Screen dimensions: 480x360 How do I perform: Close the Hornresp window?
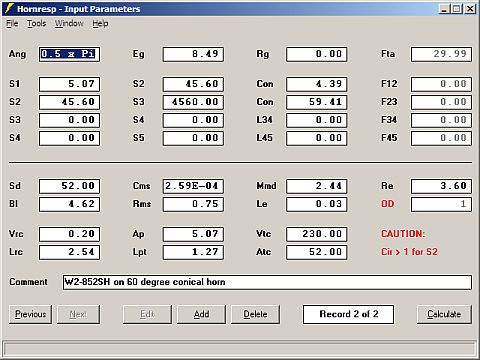pyautogui.click(x=470, y=9)
